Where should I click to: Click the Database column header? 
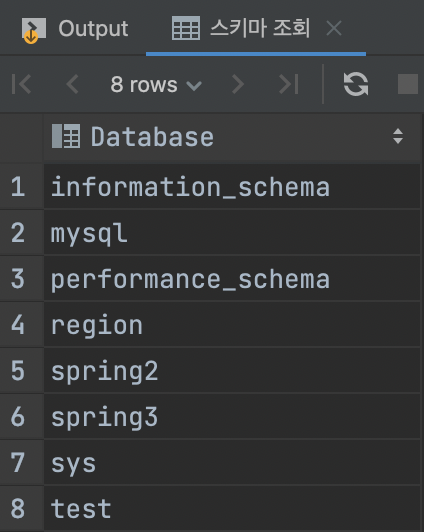point(232,136)
